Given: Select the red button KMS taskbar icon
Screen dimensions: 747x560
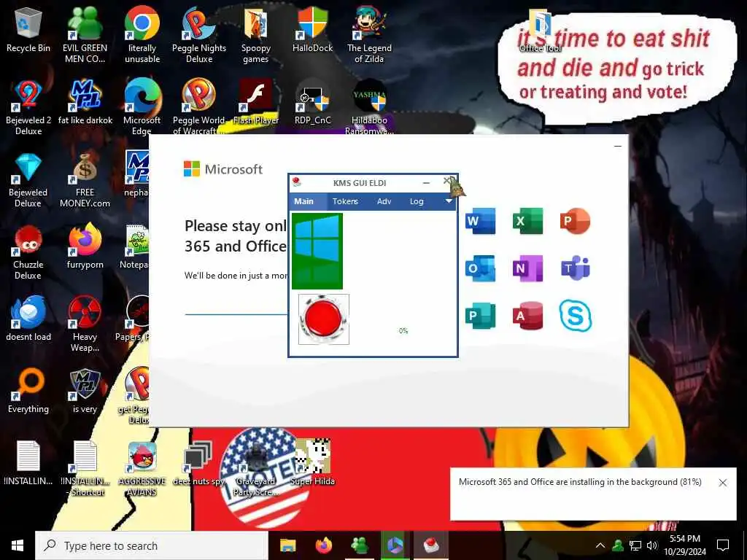Looking at the screenshot, I should [431, 545].
